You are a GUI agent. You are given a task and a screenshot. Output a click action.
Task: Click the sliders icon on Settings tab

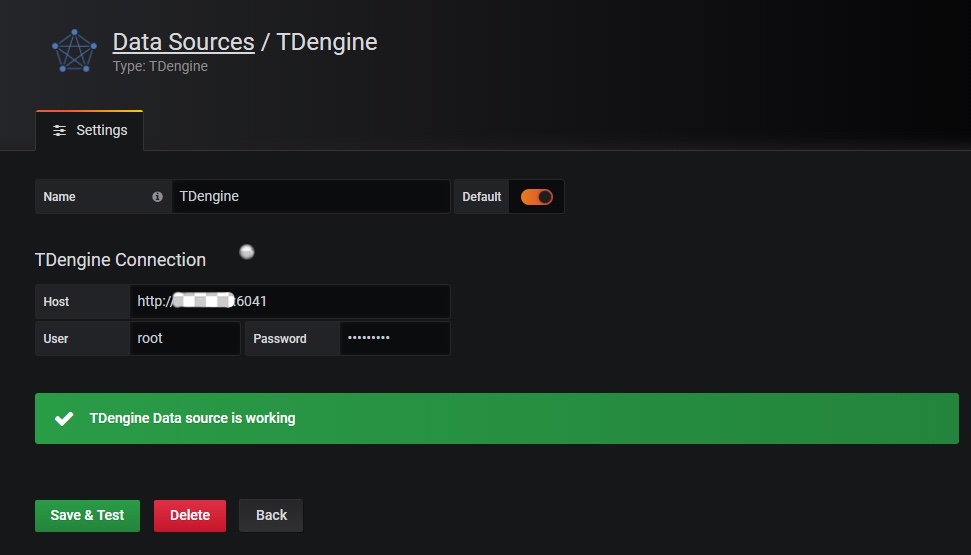pyautogui.click(x=60, y=130)
